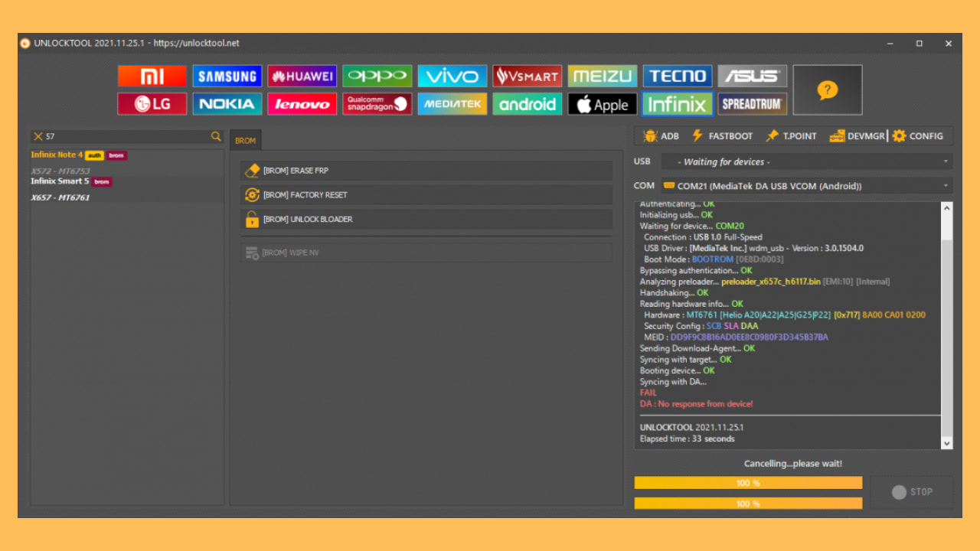Screen dimensions: 980x551
Task: Select the Tecno brand logo
Action: (x=677, y=76)
